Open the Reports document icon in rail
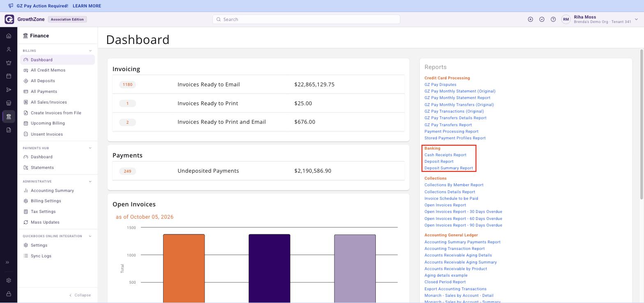Viewport: 644px width, 303px height. coord(9,130)
